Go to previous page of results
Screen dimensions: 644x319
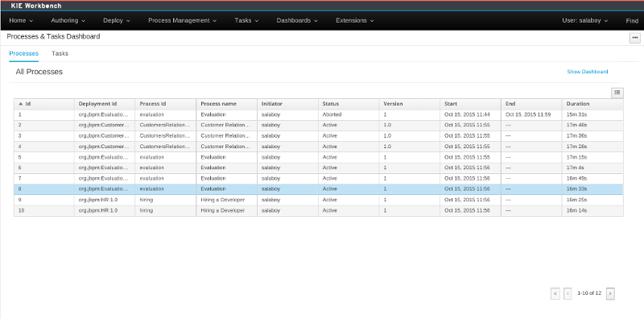coord(568,293)
